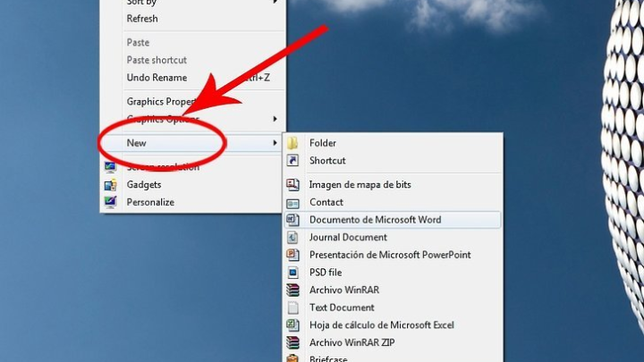Select Presentación de Microsoft PowerPoint
The image size is (644, 362).
390,255
